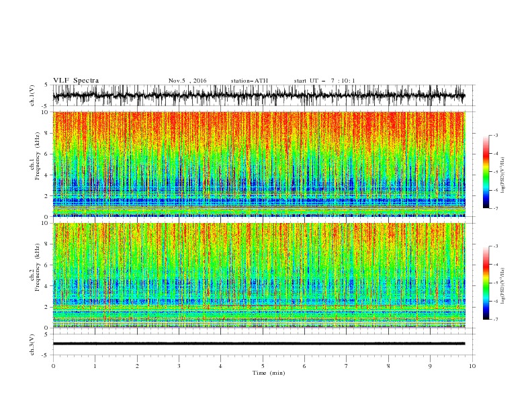532x411 pixels.
Task: Click the 'ch.1(V)' waveform axis label
Action: pos(32,95)
